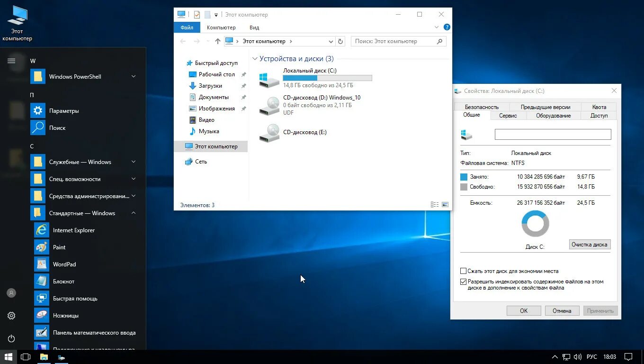This screenshot has width=644, height=364.
Task: Open the quick access toolbar customize arrow
Action: [216, 15]
